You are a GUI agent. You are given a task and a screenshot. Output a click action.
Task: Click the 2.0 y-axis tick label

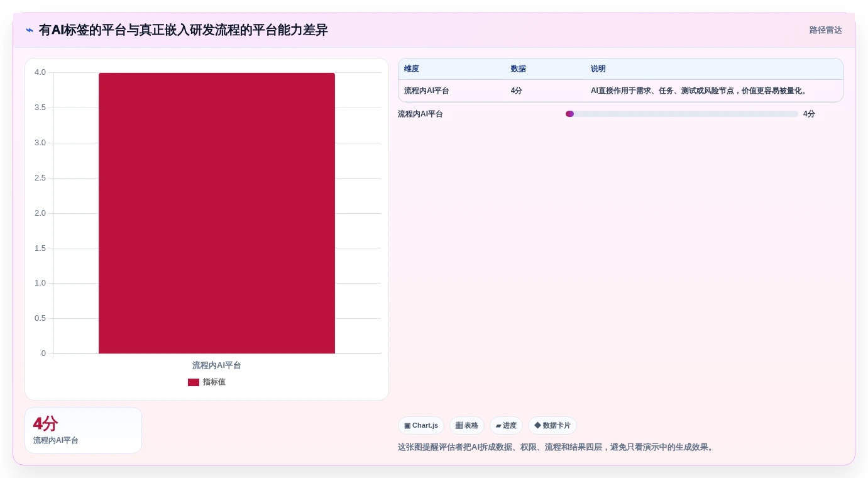coord(40,213)
